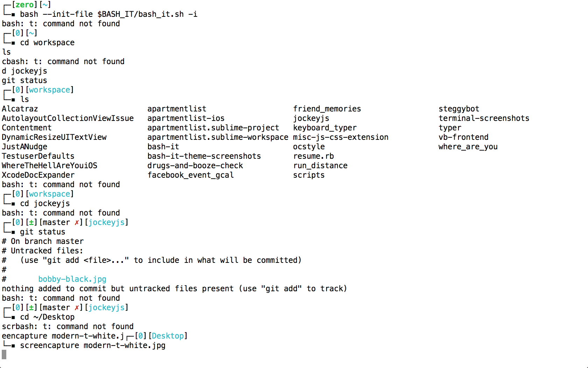Image resolution: width=588 pixels, height=368 pixels.
Task: Click the Desktop directory label in the prompt
Action: 168,336
